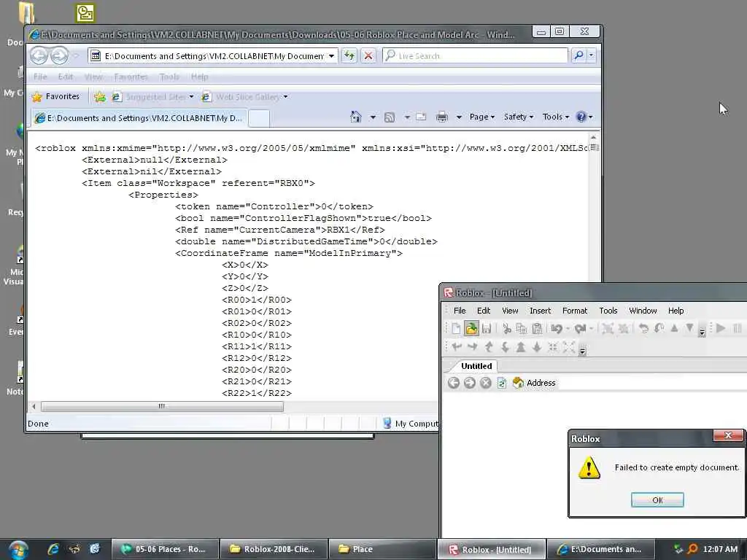Viewport: 747px width, 560px height.
Task: Click the Redo arrow icon in Roblox toolbar
Action: (580, 329)
